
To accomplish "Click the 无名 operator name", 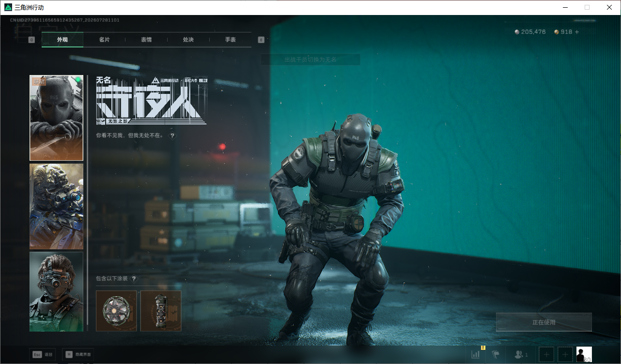I will tap(103, 80).
